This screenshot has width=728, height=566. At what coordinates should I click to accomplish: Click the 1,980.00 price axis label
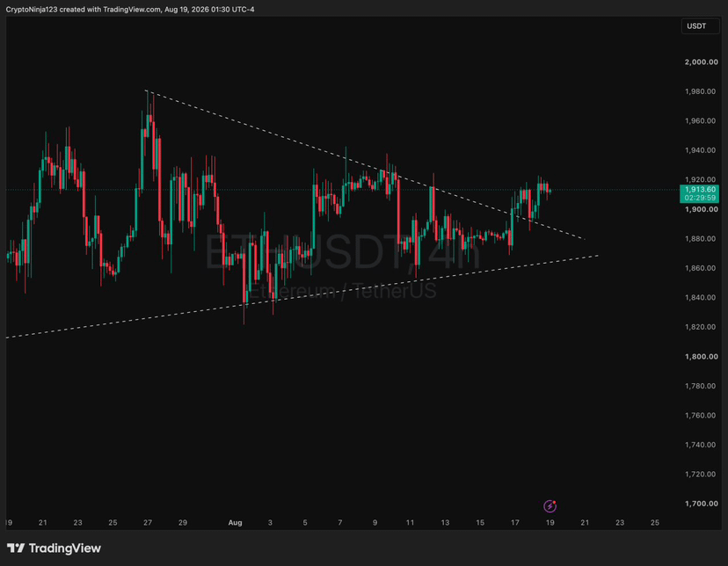[700, 91]
